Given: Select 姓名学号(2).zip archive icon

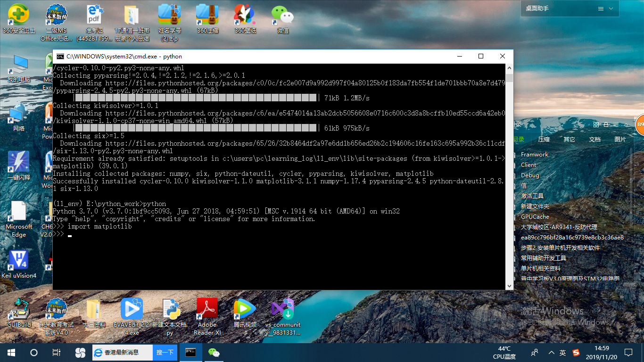Looking at the screenshot, I should coord(169,23).
